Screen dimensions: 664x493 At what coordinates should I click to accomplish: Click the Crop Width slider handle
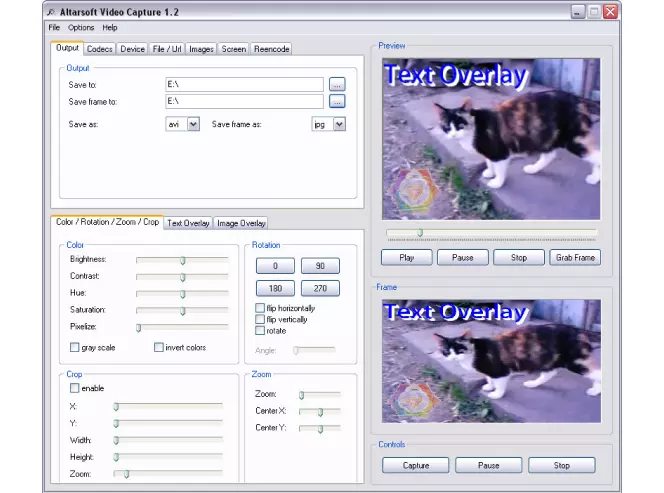click(x=116, y=440)
